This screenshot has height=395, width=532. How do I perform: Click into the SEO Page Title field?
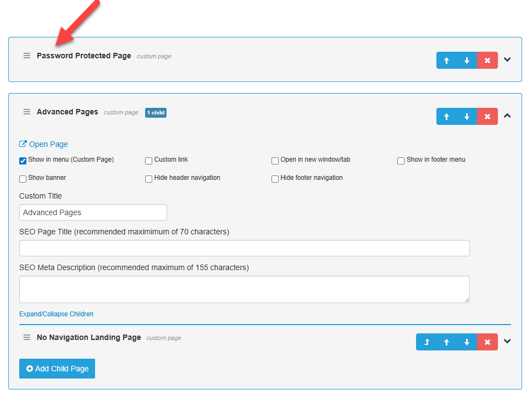click(244, 248)
